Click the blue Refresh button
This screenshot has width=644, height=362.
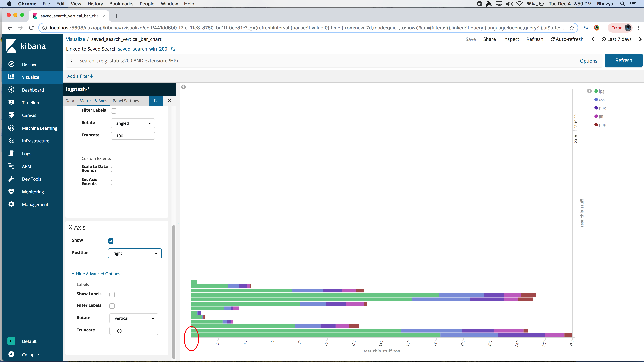[x=624, y=61]
